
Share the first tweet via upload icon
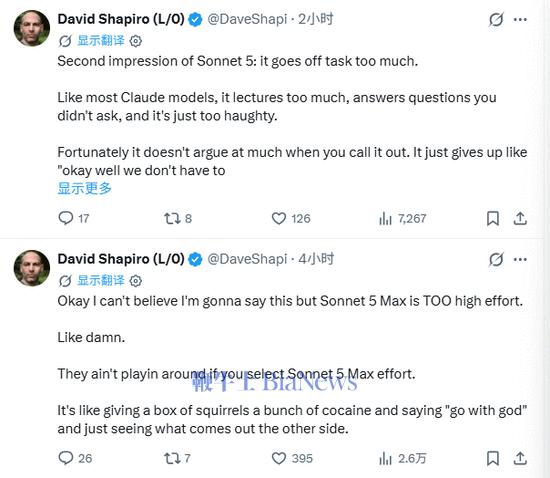(520, 218)
